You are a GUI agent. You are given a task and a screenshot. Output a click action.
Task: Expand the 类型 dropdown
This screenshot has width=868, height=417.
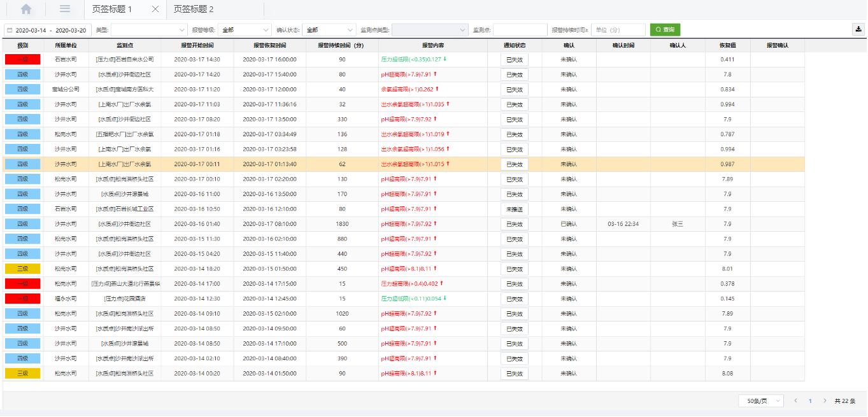[149, 30]
